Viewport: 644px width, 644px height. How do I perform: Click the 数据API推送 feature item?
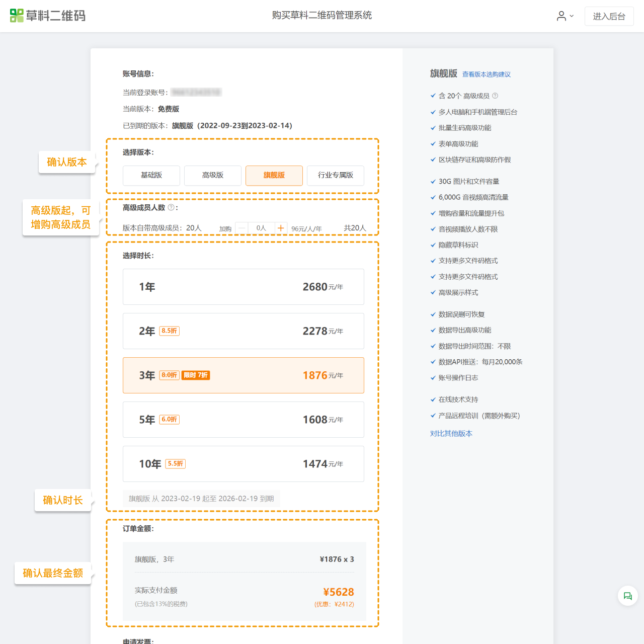pos(476,362)
